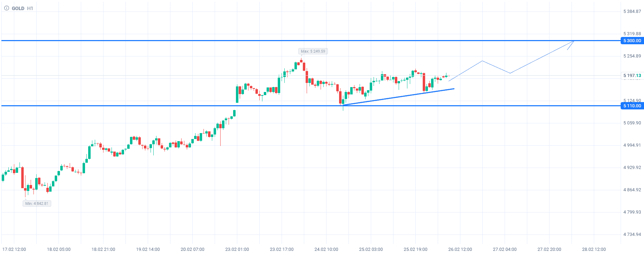The width and height of the screenshot is (644, 254).
Task: Click the GOLD symbol label
Action: (18, 8)
